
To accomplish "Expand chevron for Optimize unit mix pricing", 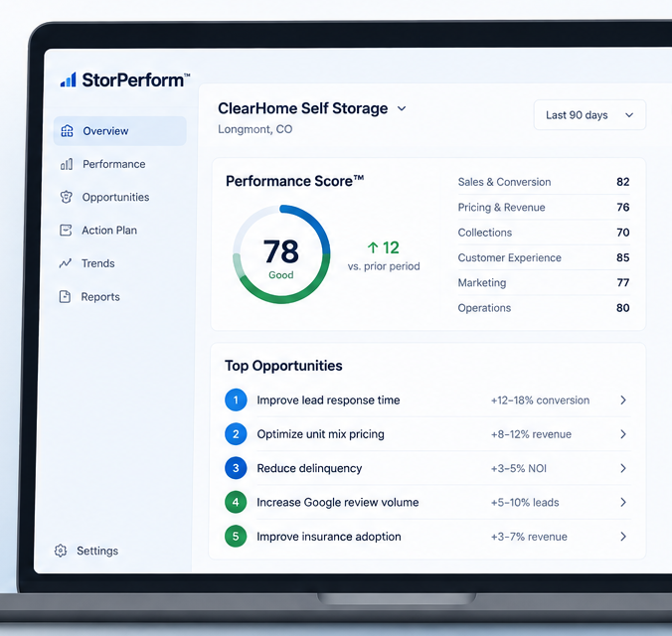I will [623, 434].
